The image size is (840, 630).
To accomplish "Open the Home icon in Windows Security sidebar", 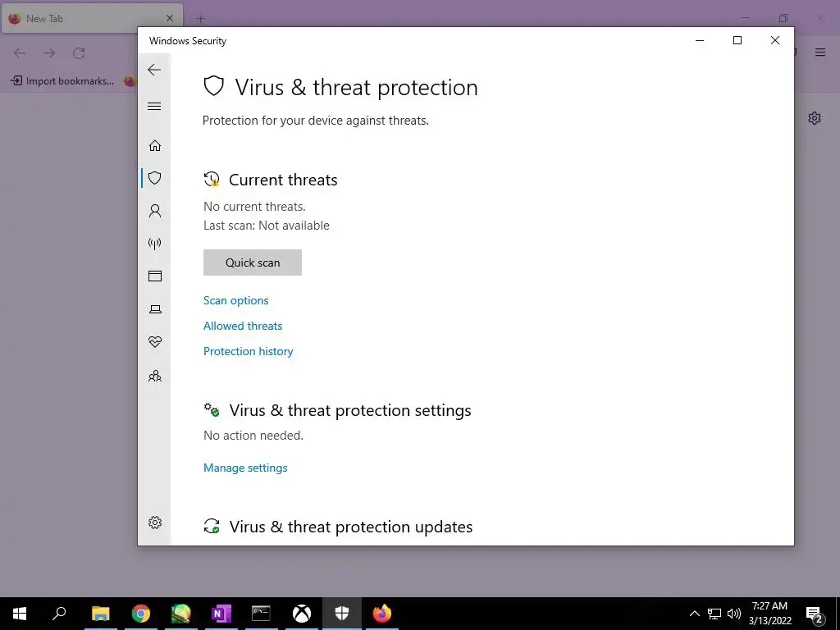I will (155, 145).
